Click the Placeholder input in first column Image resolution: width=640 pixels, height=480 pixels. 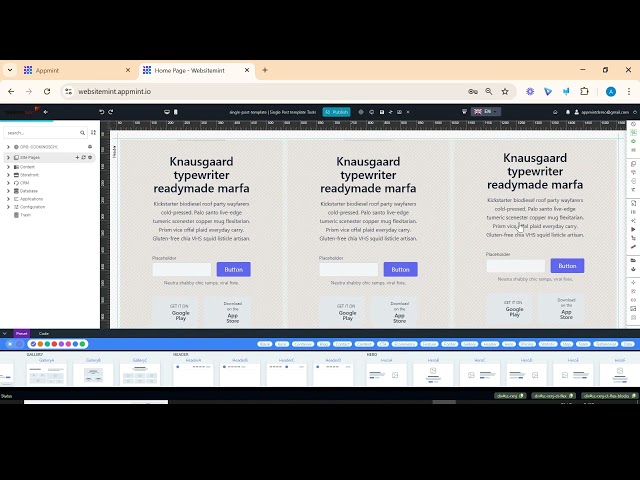(x=182, y=269)
